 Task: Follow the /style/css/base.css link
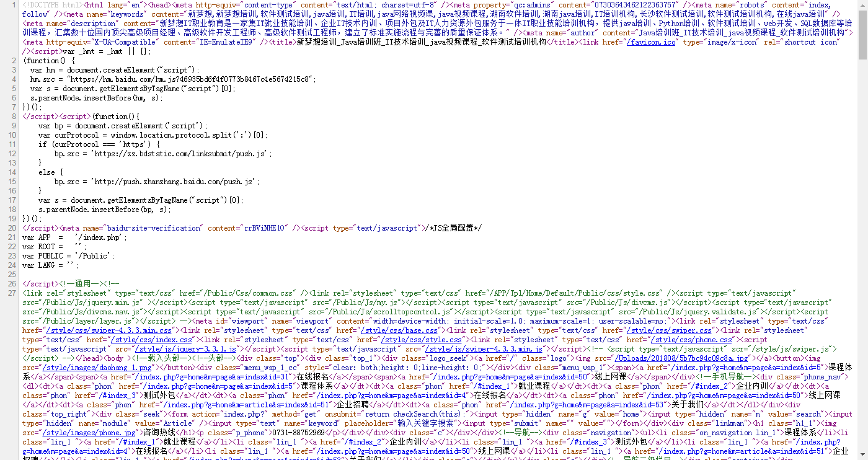coord(398,330)
